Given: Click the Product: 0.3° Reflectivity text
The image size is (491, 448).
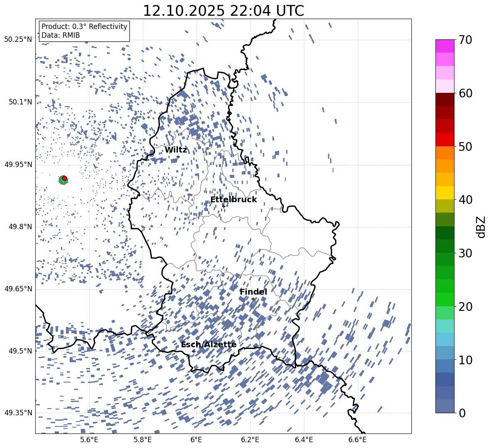Looking at the screenshot, I should tap(84, 26).
